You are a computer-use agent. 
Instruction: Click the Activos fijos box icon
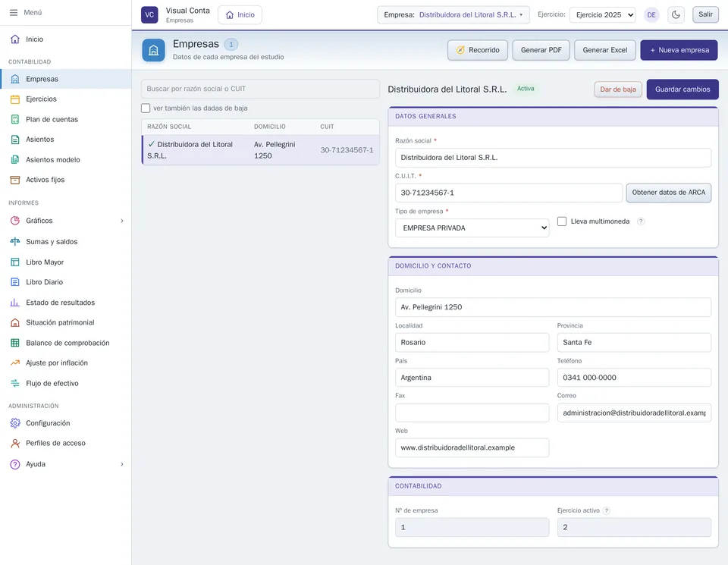[x=15, y=180]
